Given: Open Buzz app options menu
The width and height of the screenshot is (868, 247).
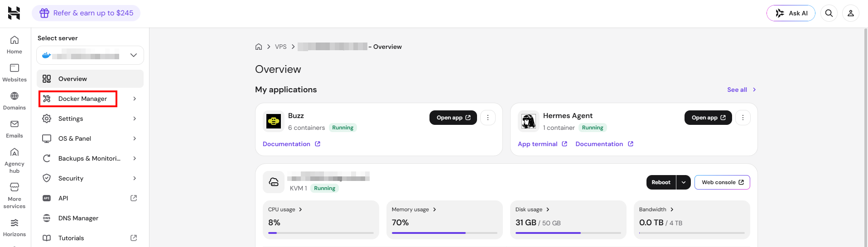Looking at the screenshot, I should click(x=488, y=118).
